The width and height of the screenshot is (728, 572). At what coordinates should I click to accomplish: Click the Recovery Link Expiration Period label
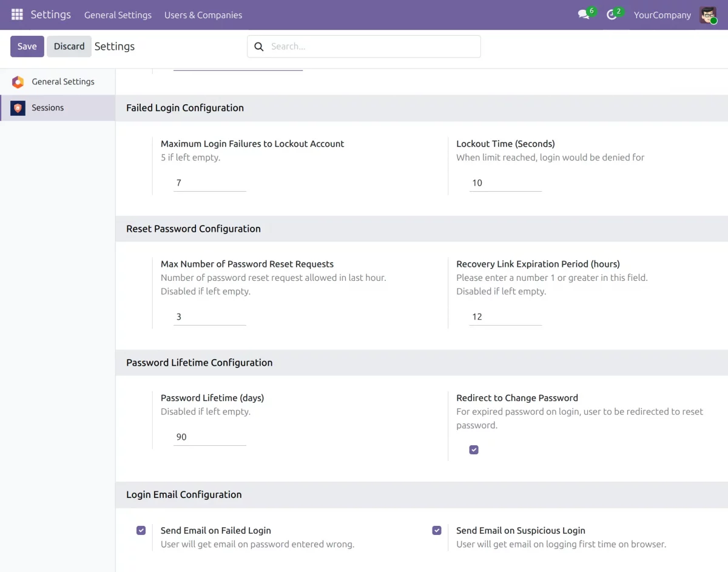[538, 264]
